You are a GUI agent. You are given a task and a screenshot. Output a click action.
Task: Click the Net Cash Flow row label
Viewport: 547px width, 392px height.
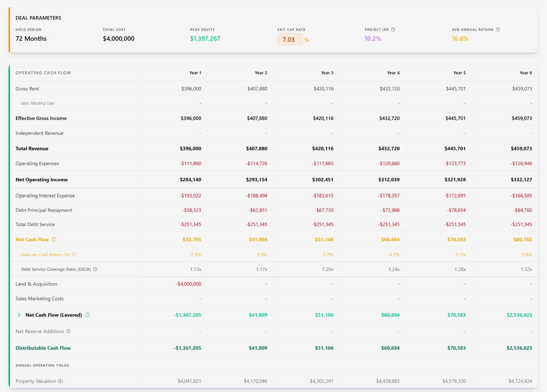coord(32,239)
